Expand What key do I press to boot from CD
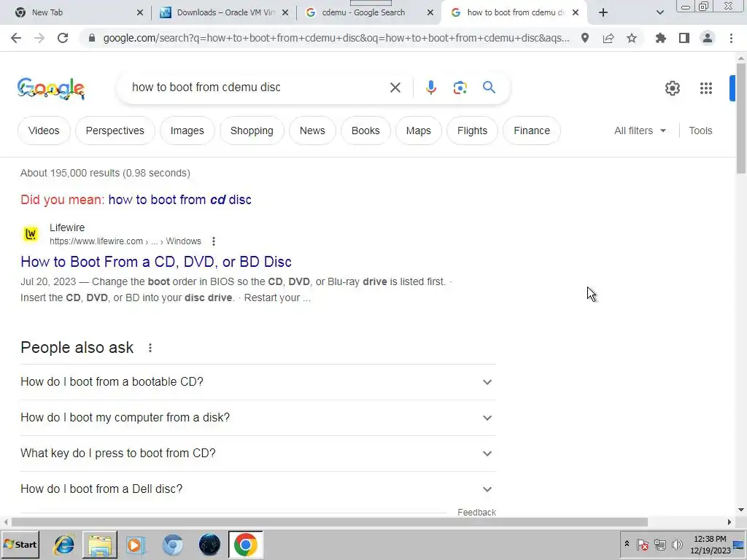Viewport: 747px width, 560px height. (258, 454)
